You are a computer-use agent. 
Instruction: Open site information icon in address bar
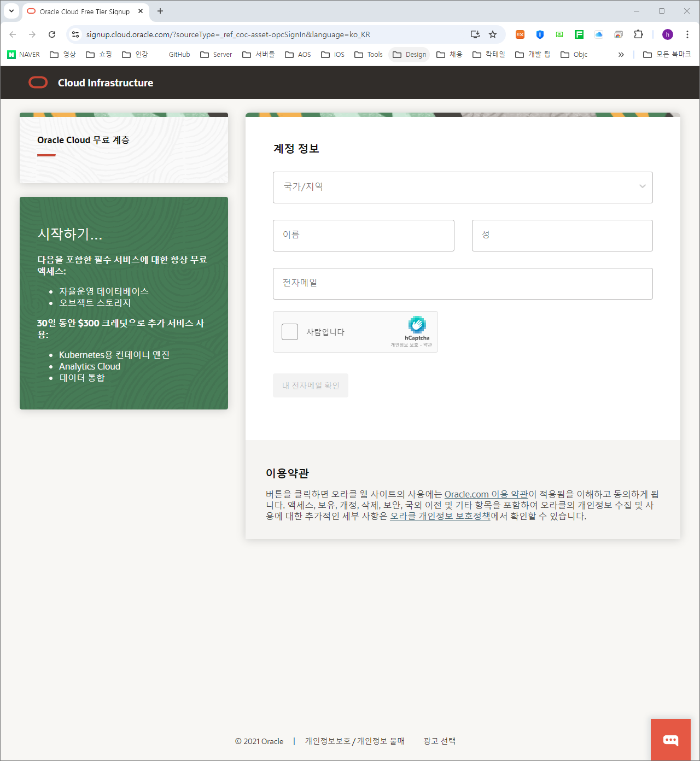pos(75,34)
